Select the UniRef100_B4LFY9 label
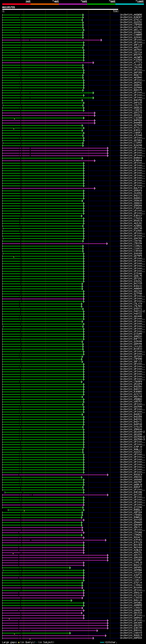The width and height of the screenshot is (146, 644). pyautogui.click(x=131, y=188)
